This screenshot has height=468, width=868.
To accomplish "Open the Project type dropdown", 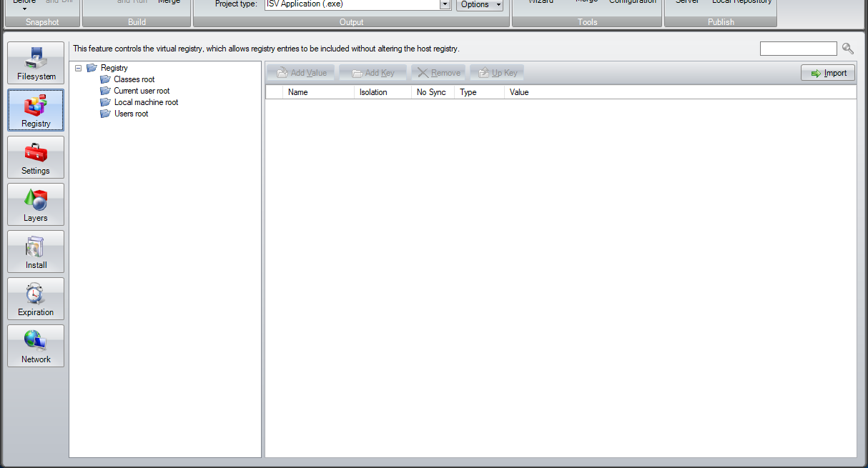I will point(444,4).
